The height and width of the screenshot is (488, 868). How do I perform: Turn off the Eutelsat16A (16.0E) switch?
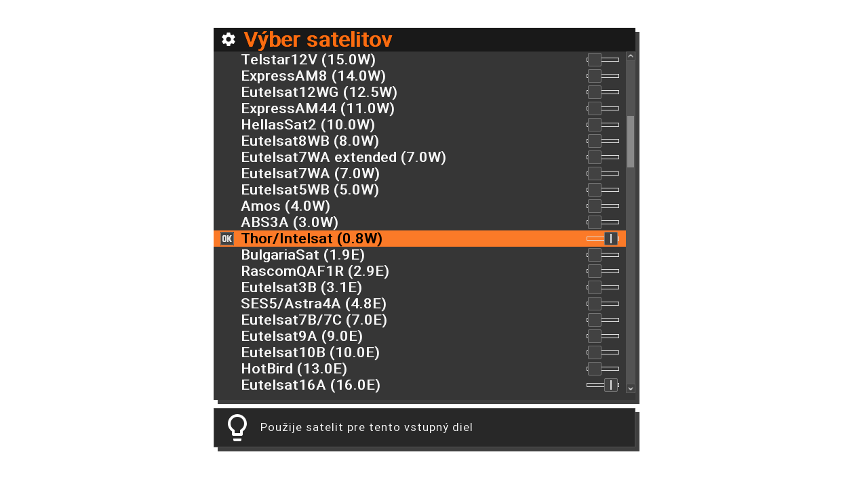tap(603, 385)
